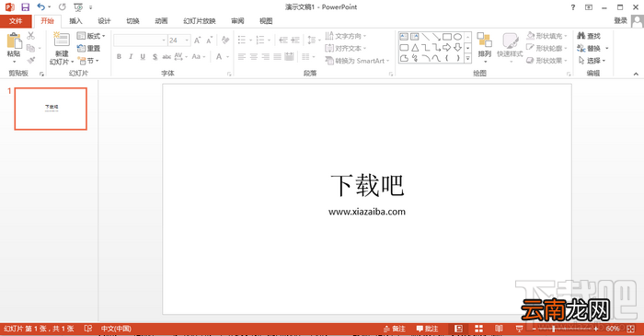The height and width of the screenshot is (336, 644).
Task: Pick the right arrow shape
Action: (447, 48)
